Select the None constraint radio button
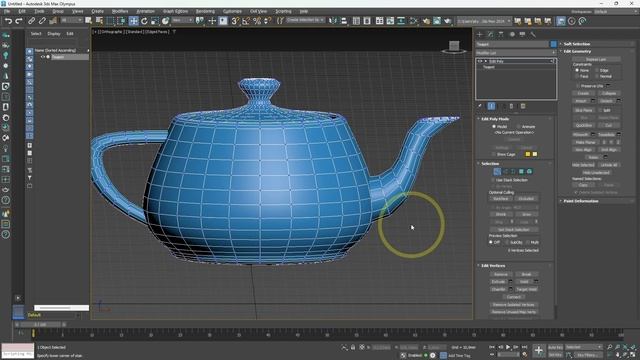Screen dimensions: 640x360 pos(577,70)
